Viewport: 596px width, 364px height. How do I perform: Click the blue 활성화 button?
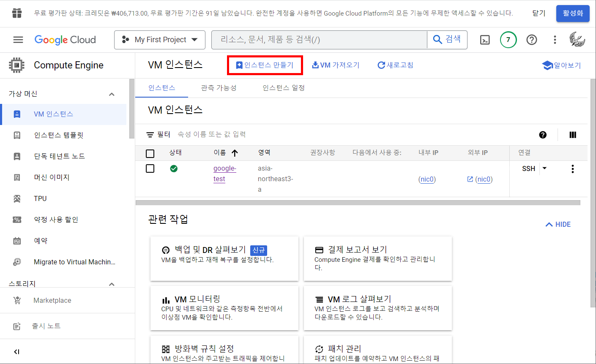pyautogui.click(x=573, y=14)
